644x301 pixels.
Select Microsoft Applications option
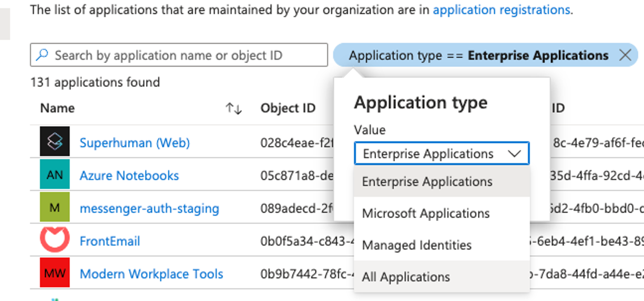[441, 213]
